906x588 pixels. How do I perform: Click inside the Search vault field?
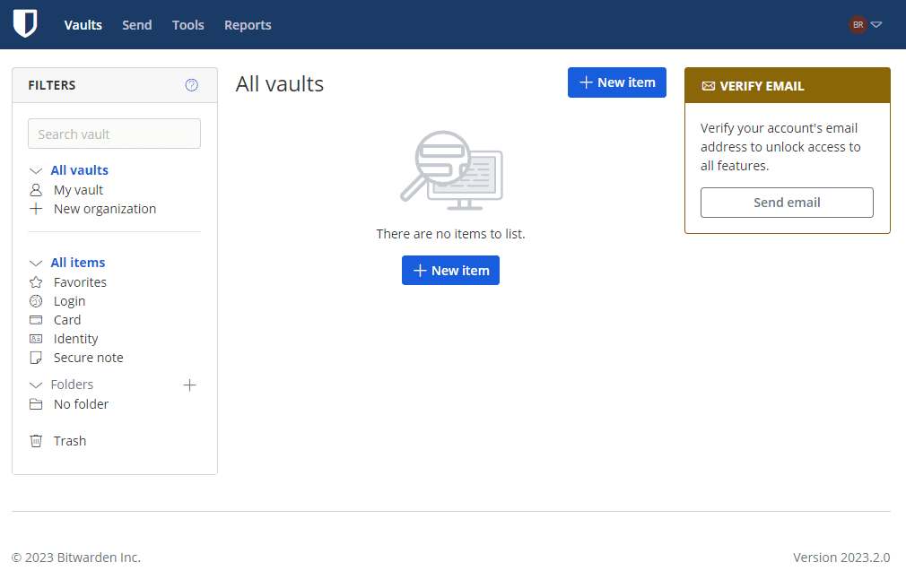coord(114,133)
